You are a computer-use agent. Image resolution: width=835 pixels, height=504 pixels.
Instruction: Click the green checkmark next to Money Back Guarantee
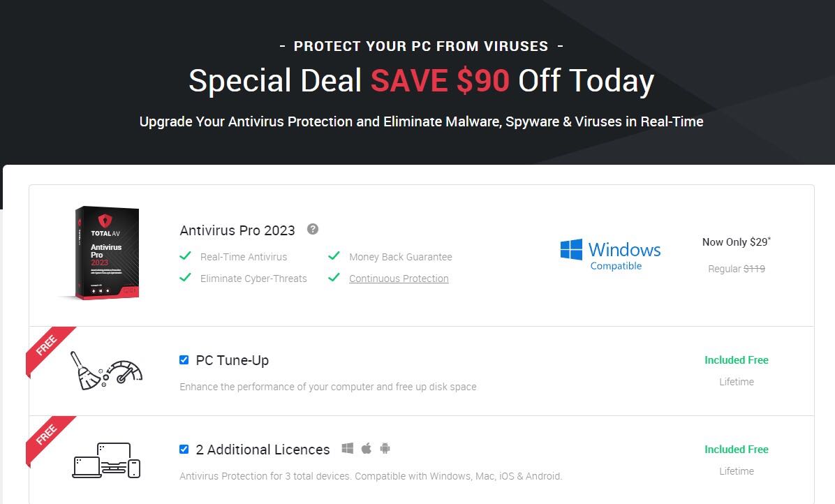point(334,256)
